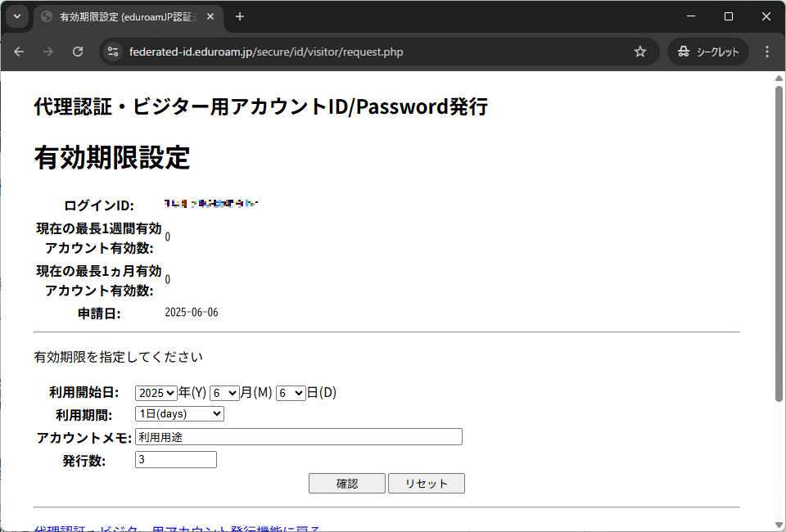Image resolution: width=786 pixels, height=532 pixels.
Task: Open a new tab with plus icon
Action: pyautogui.click(x=240, y=16)
